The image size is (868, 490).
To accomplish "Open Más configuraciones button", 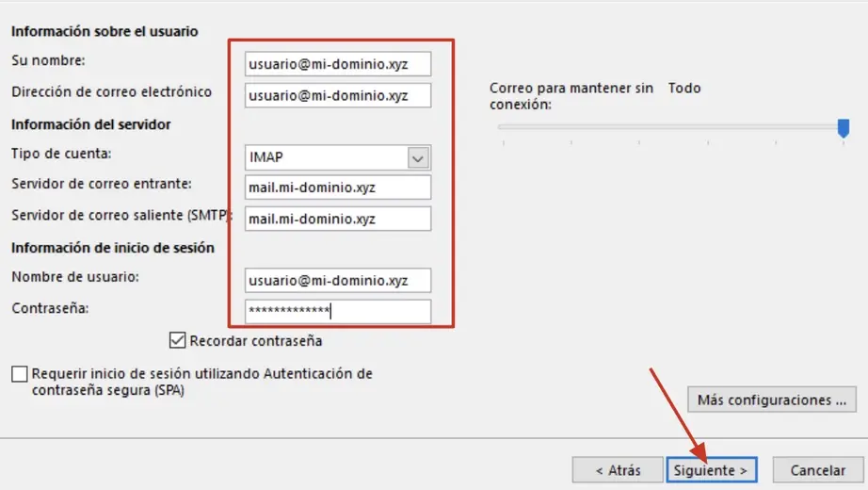I will click(772, 400).
